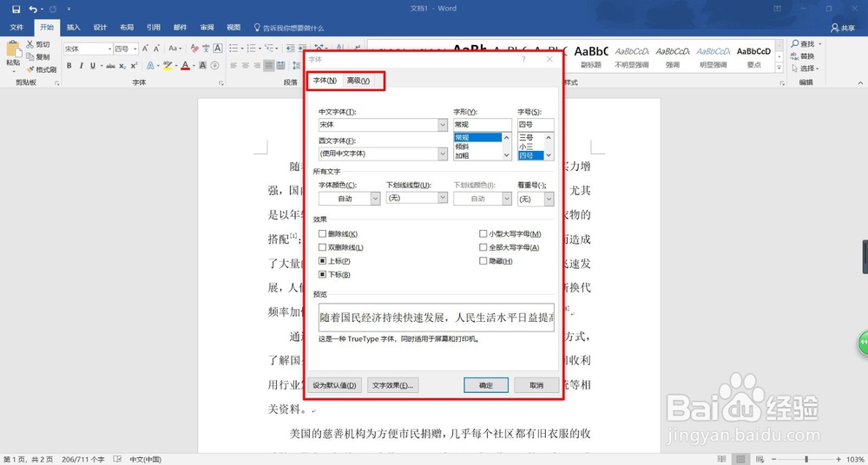Open the 着重号 emphasis mark dropdown
The image size is (868, 465).
(x=549, y=199)
